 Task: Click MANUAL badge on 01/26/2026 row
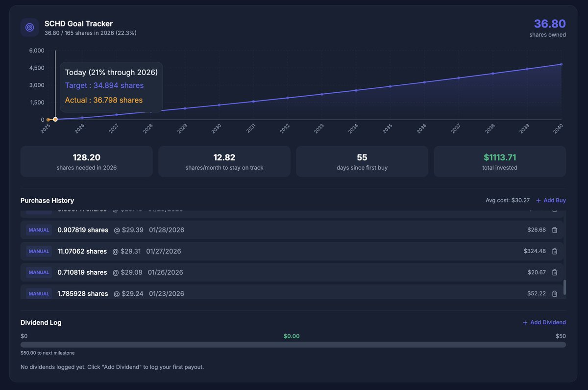(39, 272)
